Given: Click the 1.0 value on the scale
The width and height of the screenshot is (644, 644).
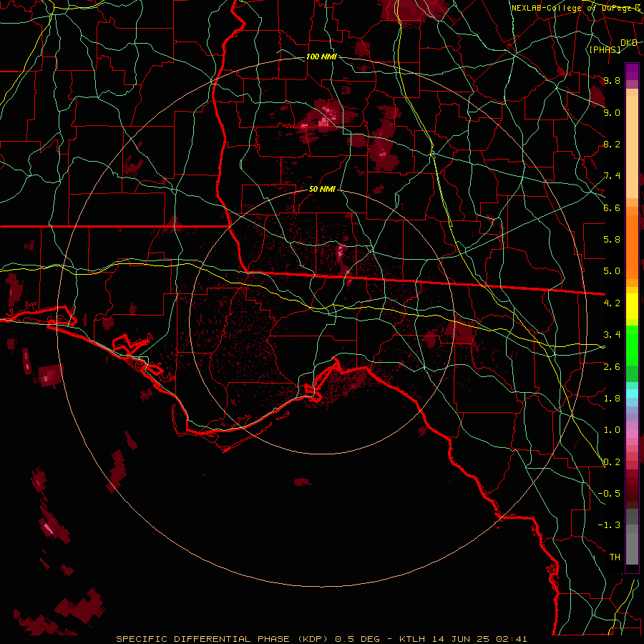Looking at the screenshot, I should (x=612, y=430).
